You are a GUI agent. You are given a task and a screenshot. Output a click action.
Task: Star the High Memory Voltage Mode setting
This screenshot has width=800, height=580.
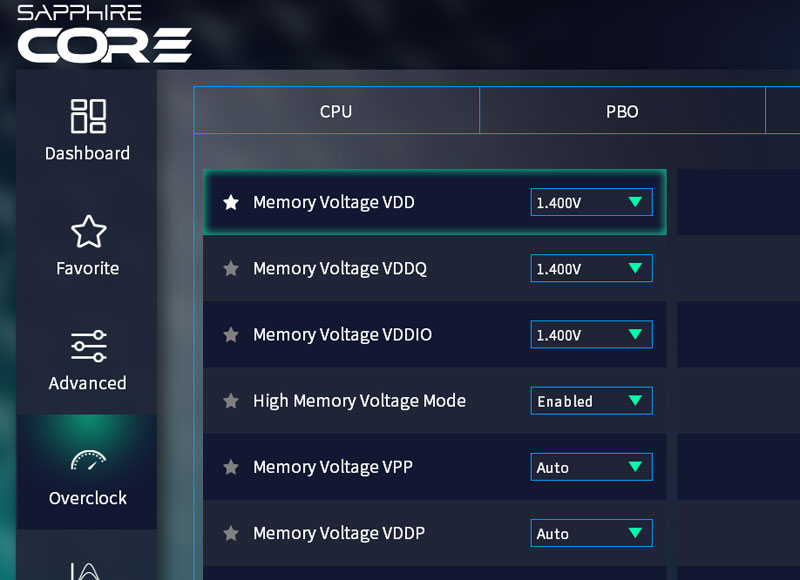click(231, 401)
